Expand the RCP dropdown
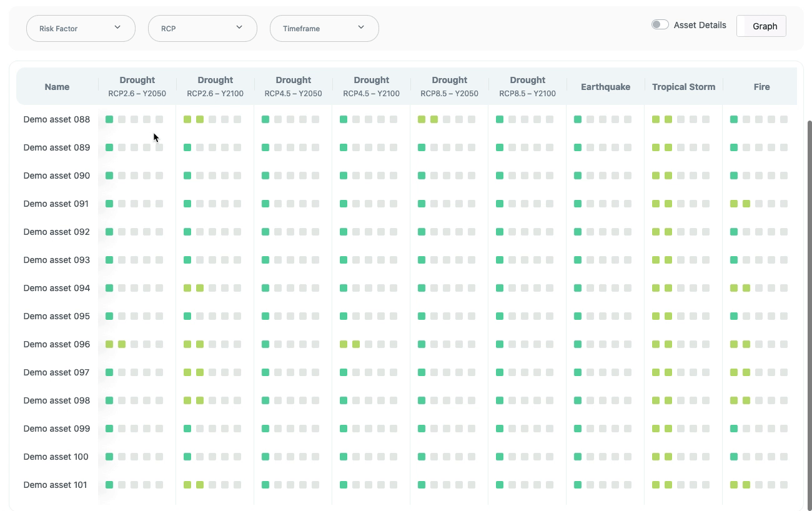 click(202, 29)
